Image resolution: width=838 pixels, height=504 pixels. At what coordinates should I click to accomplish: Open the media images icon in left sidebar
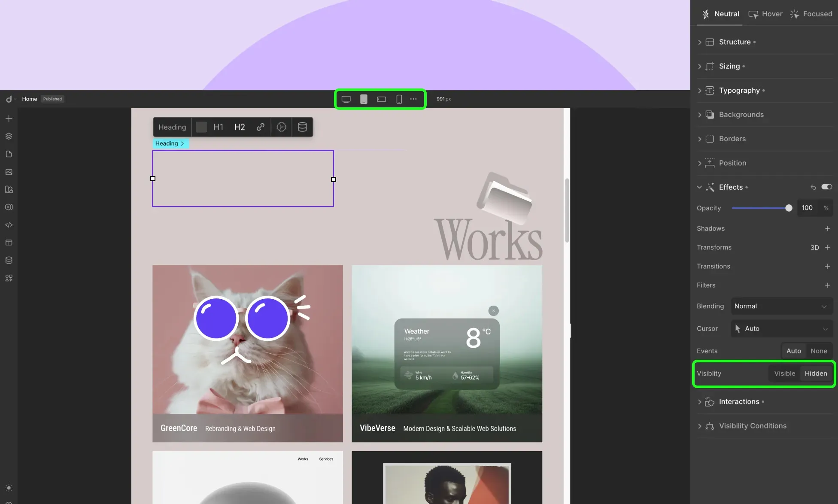pos(9,172)
